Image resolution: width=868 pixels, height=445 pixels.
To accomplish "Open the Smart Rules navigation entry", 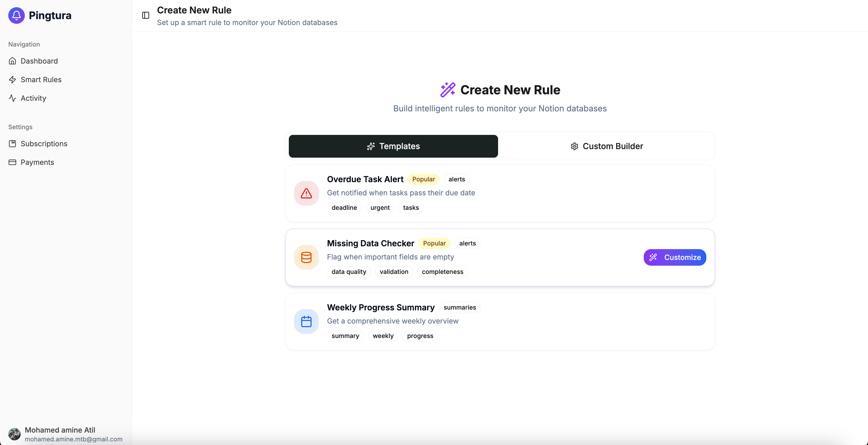I will click(x=41, y=79).
